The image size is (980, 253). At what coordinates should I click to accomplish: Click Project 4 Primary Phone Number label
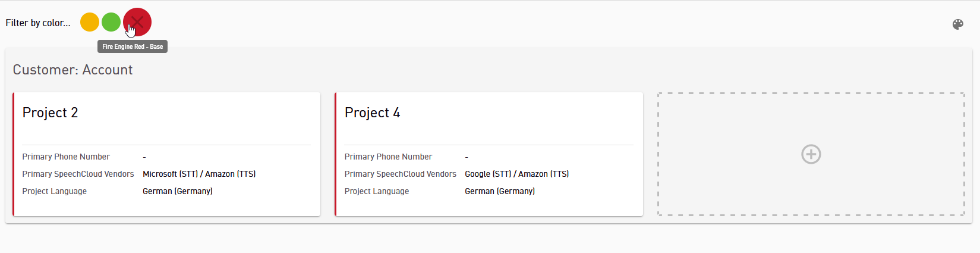click(x=388, y=157)
